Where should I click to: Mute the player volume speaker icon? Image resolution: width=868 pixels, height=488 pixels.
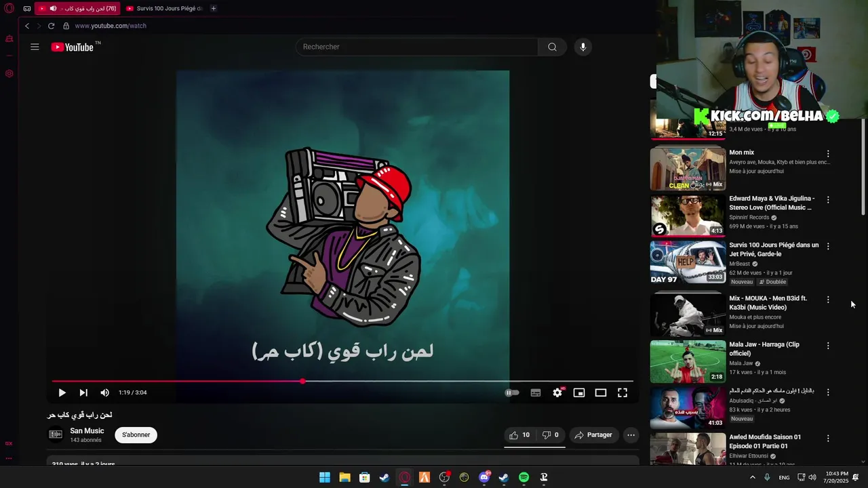click(104, 392)
